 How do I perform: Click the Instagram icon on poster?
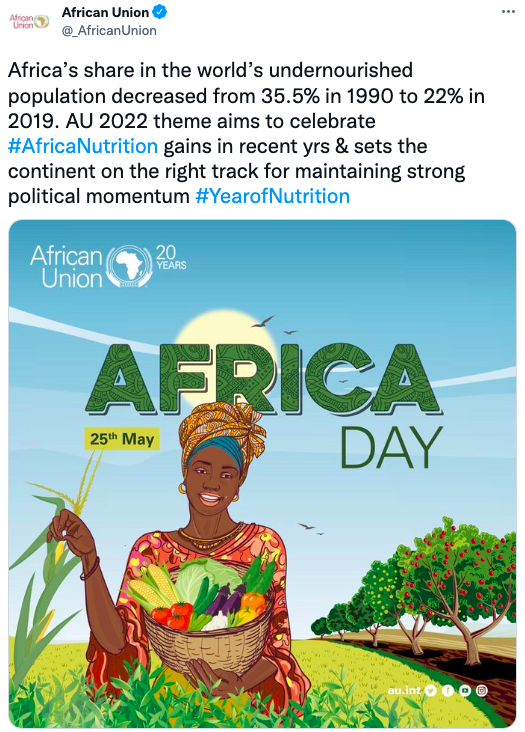pos(482,690)
